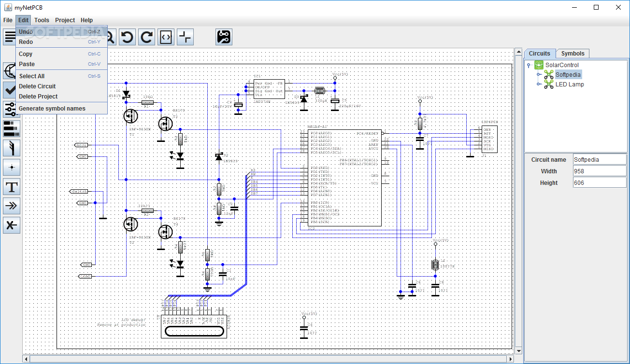Click the checkmark tool in the sidebar
The width and height of the screenshot is (630, 364).
9,90
